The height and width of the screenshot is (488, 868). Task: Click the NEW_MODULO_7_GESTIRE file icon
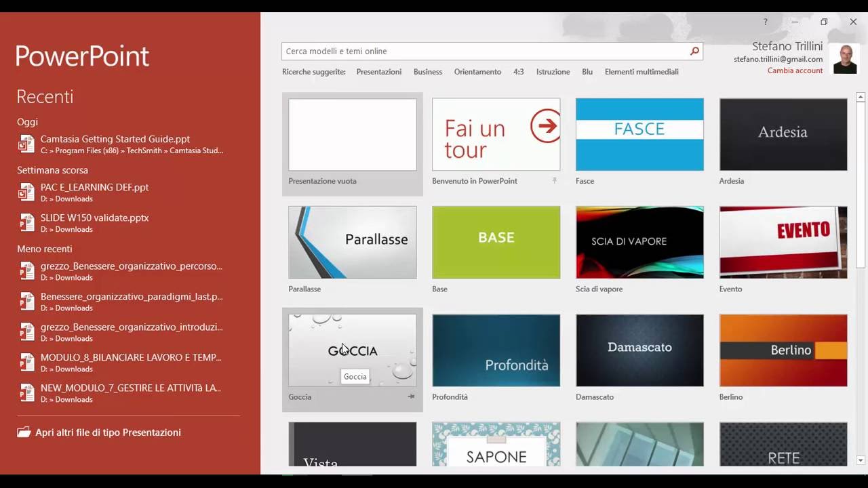(x=26, y=392)
